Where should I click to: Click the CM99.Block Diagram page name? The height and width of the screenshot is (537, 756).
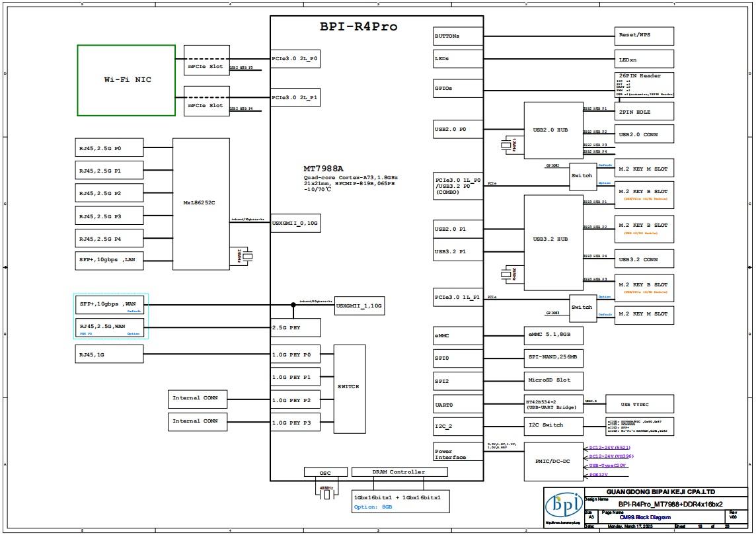pos(644,517)
